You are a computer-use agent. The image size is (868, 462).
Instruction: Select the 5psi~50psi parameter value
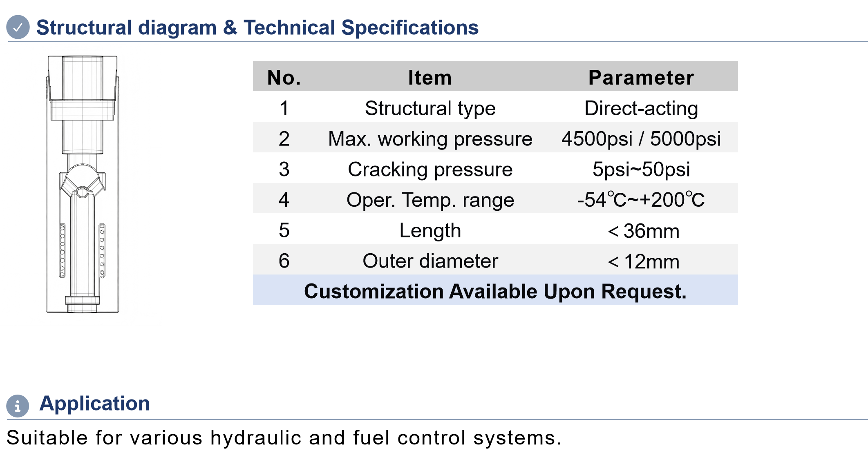coord(641,169)
